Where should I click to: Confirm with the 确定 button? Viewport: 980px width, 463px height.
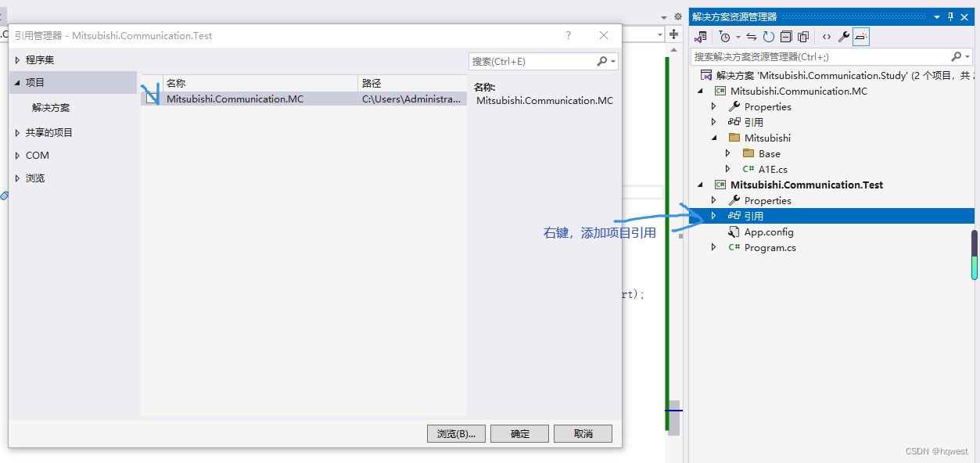[519, 433]
